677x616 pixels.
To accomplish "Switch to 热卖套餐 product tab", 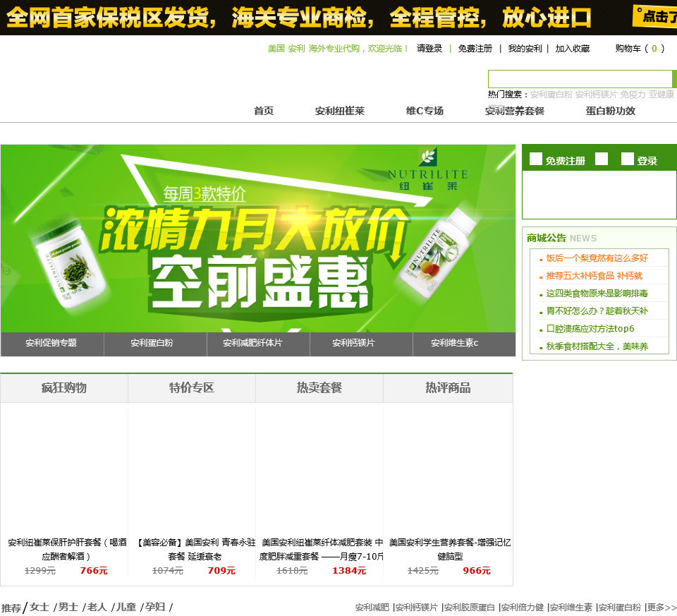I will pyautogui.click(x=319, y=388).
